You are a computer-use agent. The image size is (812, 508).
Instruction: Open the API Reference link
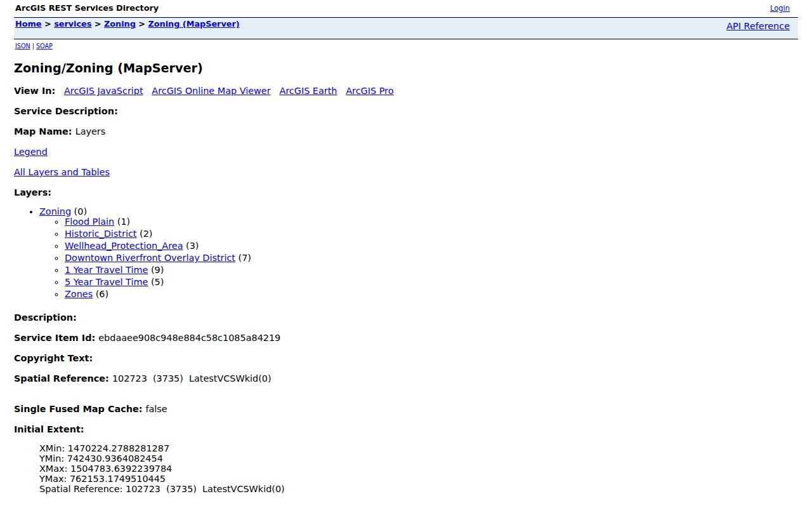coord(758,26)
